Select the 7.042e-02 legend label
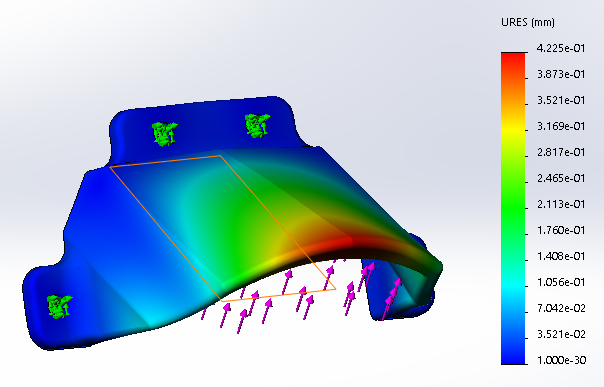 [x=561, y=308]
